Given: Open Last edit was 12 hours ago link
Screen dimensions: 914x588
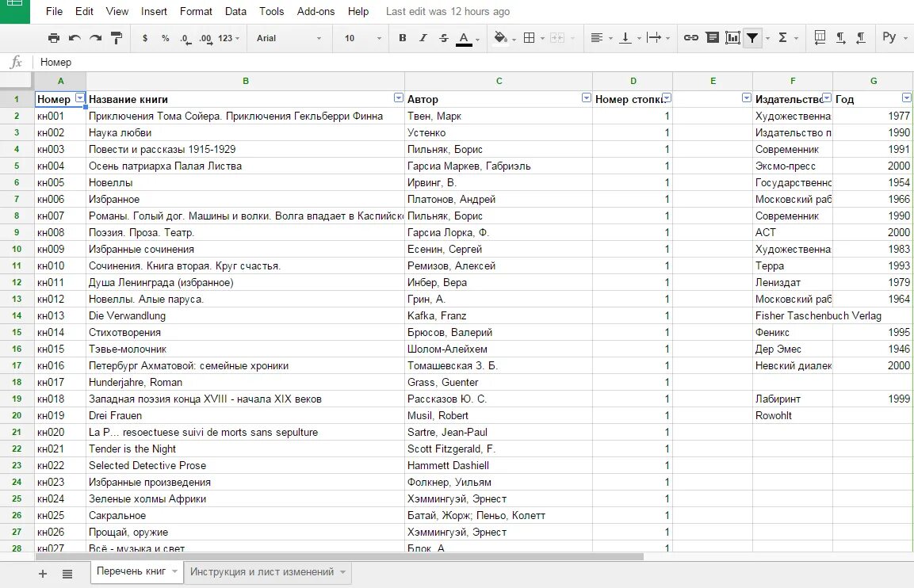Looking at the screenshot, I should click(x=448, y=12).
